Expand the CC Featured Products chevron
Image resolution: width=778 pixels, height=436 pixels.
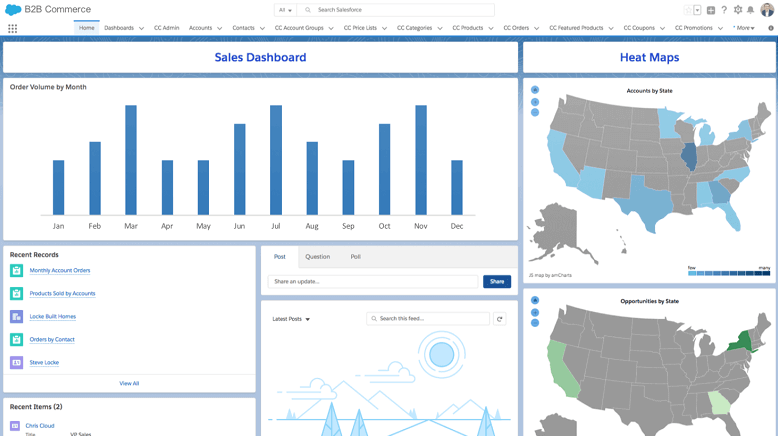(611, 28)
